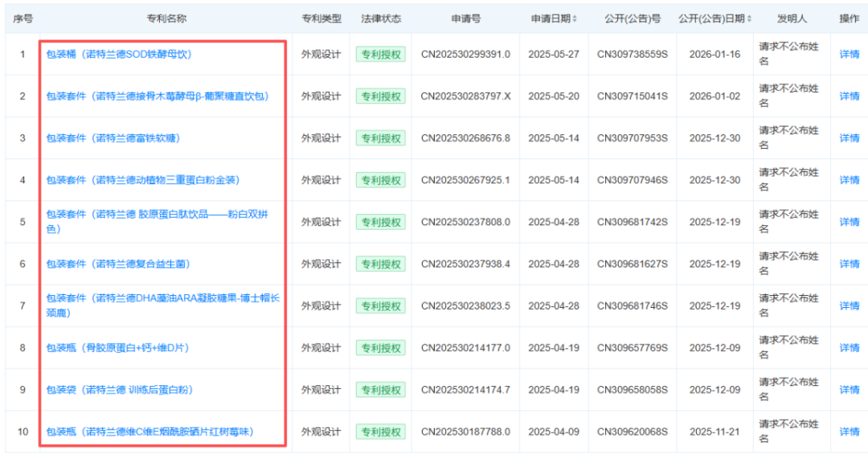The image size is (868, 455).
Task: Click application date 2025-05-27
Action: coord(554,54)
